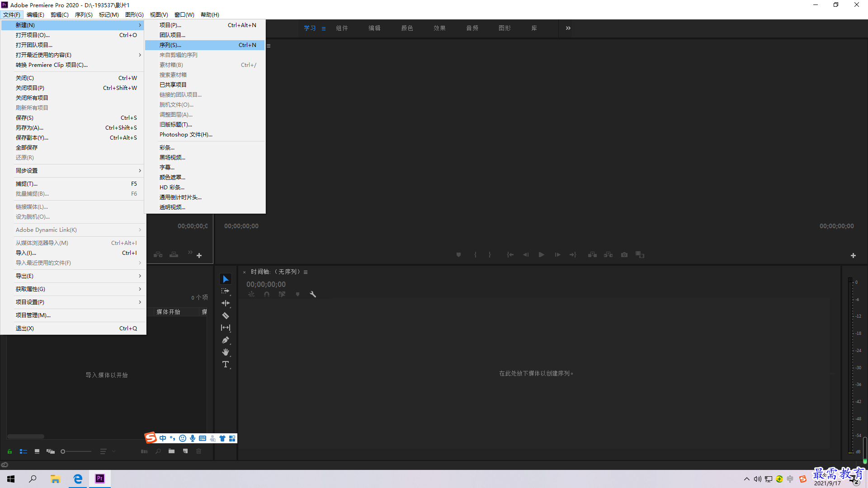Screen dimensions: 868x488
Task: Open program monitor button editor plus
Action: [x=853, y=256]
